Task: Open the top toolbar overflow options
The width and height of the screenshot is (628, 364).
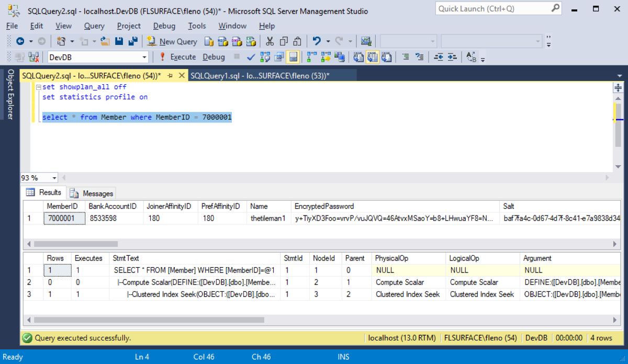Action: coord(548,41)
